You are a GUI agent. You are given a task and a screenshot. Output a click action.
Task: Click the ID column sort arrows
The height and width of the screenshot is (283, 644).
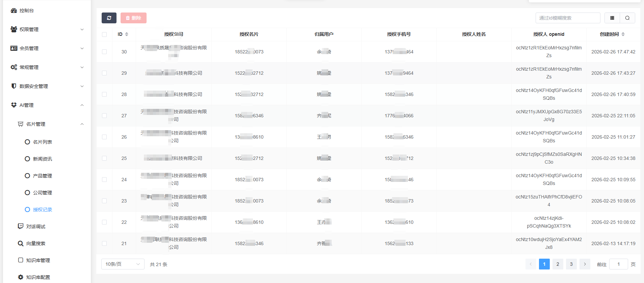[127, 34]
